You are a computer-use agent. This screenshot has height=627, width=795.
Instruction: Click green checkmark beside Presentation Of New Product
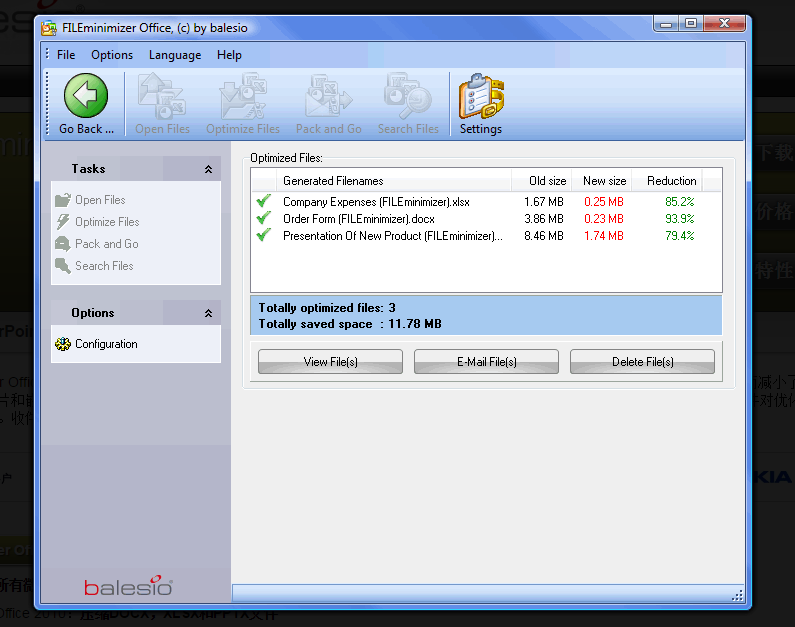coord(264,235)
